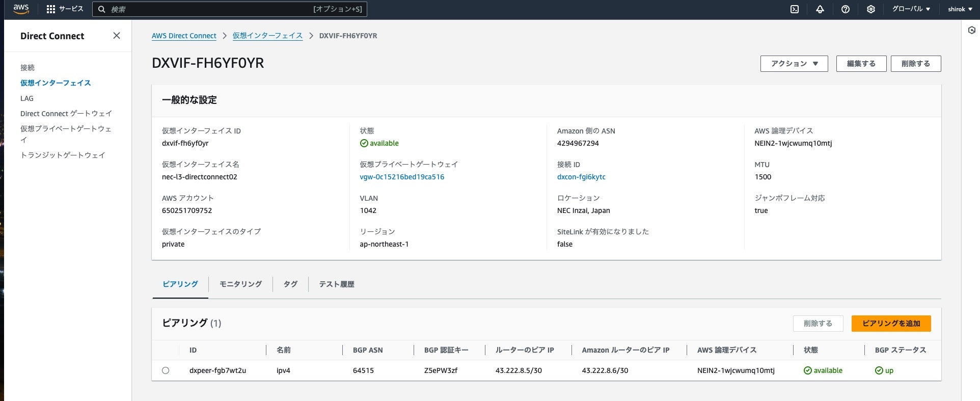Click the ap-northeast-1 region value
Viewport: 980px width, 401px height.
click(384, 244)
